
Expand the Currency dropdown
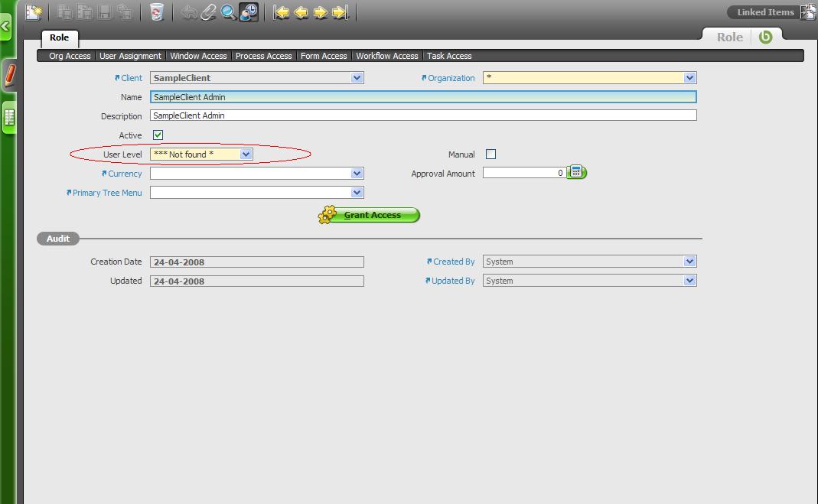[357, 174]
